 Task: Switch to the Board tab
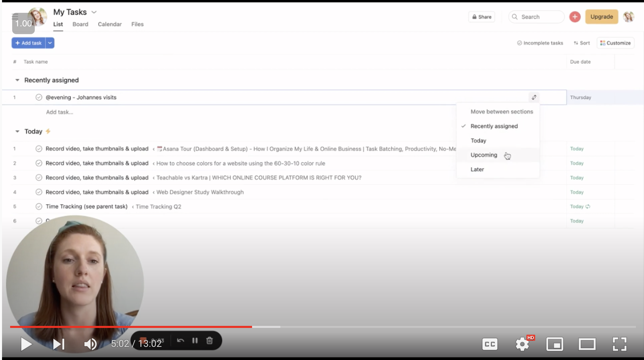(80, 24)
